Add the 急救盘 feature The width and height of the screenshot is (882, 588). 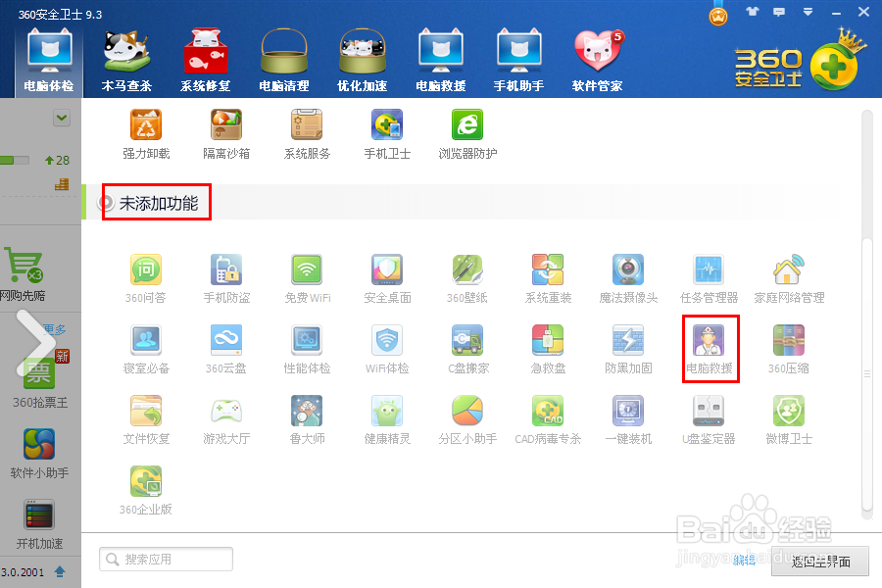[548, 350]
